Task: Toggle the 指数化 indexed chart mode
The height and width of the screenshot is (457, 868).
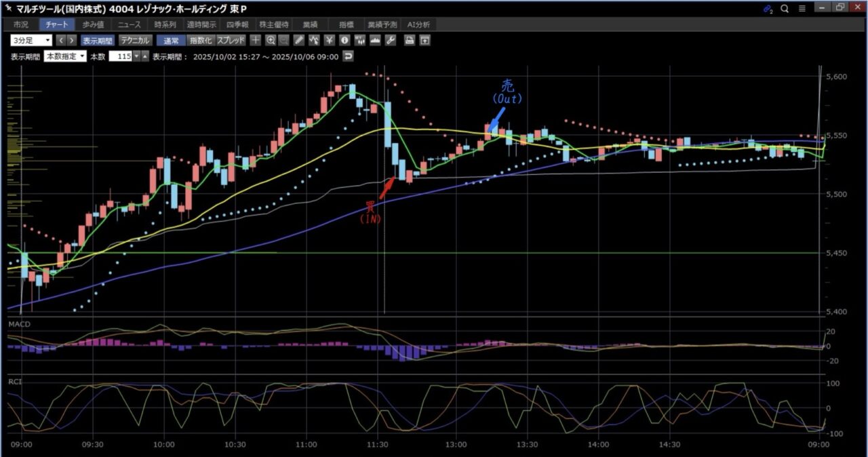Action: [x=199, y=40]
